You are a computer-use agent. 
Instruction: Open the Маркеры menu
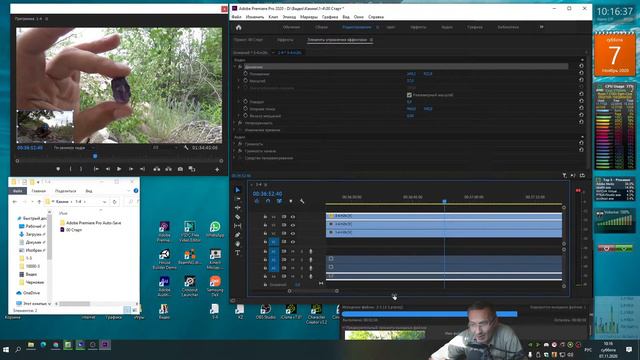coord(309,17)
